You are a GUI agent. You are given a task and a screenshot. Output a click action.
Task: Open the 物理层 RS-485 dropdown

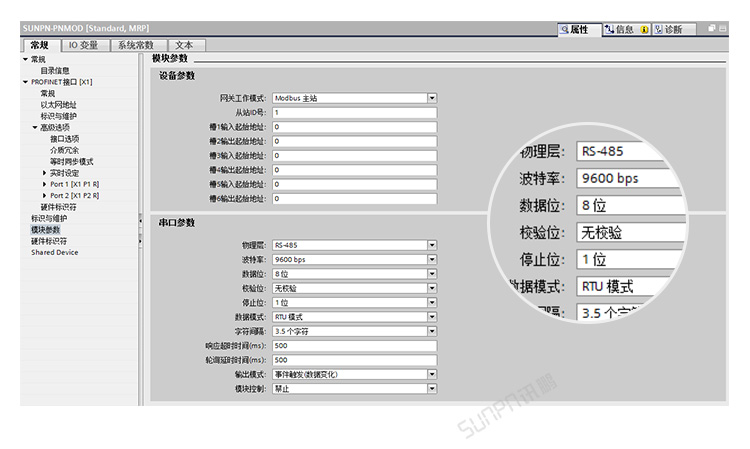(x=432, y=245)
